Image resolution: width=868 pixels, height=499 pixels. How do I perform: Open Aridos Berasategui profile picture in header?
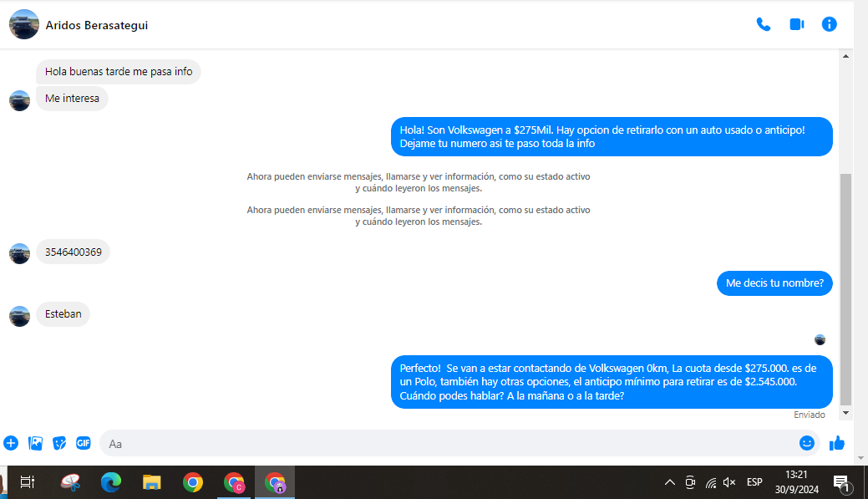tap(23, 24)
